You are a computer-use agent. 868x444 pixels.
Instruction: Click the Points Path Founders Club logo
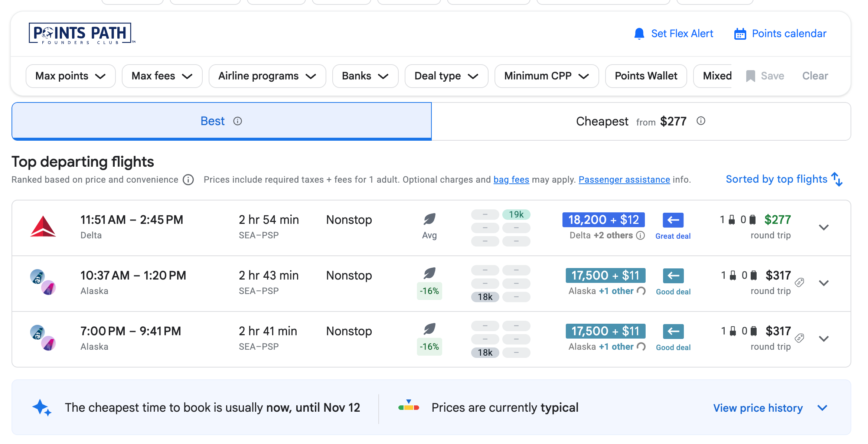(82, 34)
